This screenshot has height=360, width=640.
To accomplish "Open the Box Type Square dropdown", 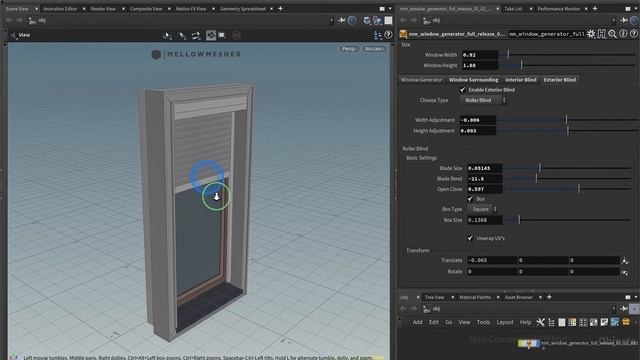I will coord(482,209).
